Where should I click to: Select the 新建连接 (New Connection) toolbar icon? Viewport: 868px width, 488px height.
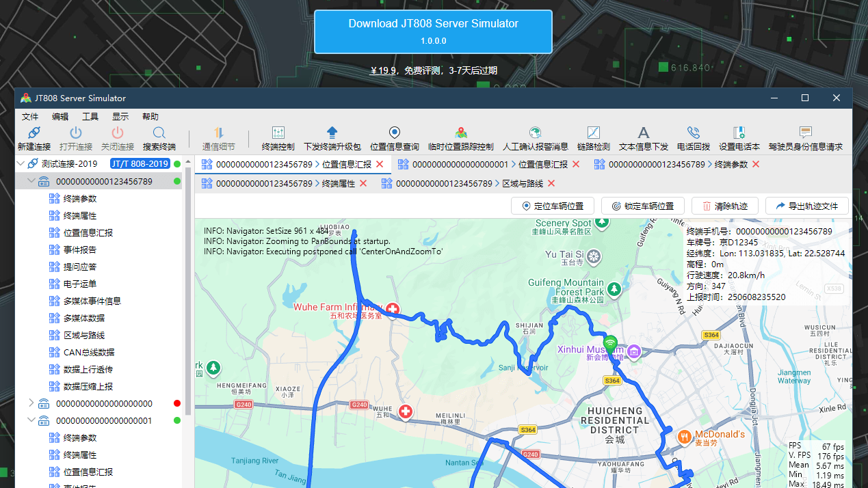(x=34, y=136)
